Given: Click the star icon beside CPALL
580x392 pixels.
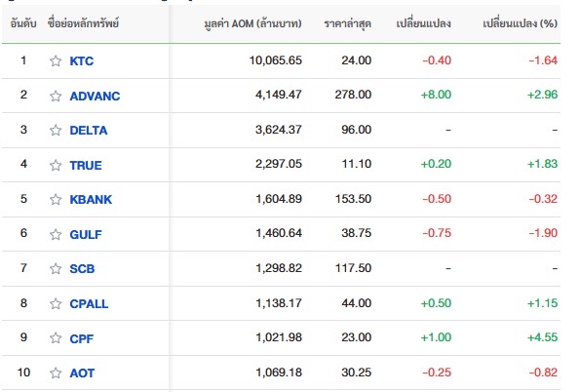Looking at the screenshot, I should [56, 303].
